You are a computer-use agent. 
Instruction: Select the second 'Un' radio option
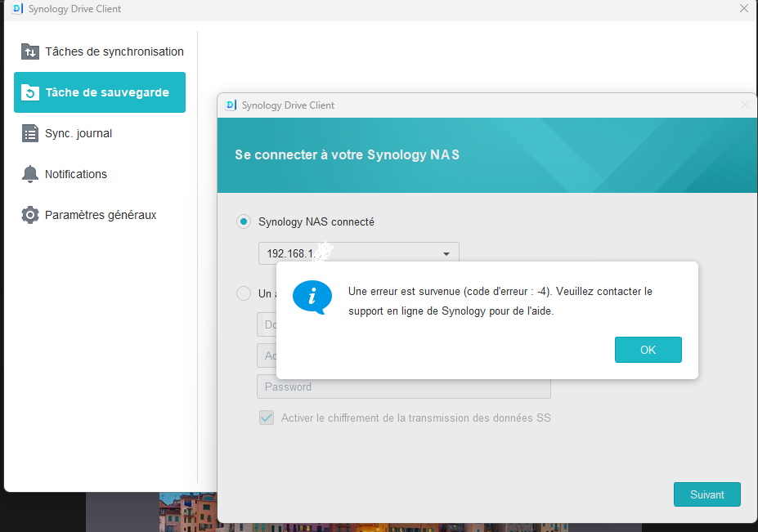244,293
